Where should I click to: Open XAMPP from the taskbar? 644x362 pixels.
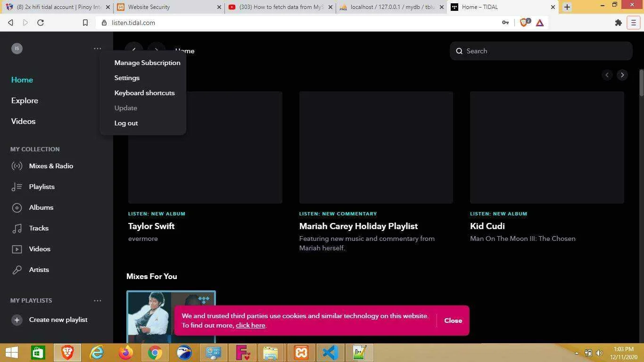[x=301, y=353]
